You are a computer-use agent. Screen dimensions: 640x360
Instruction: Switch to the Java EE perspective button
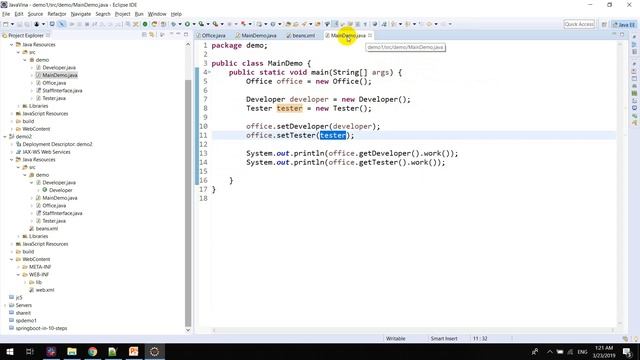click(624, 24)
